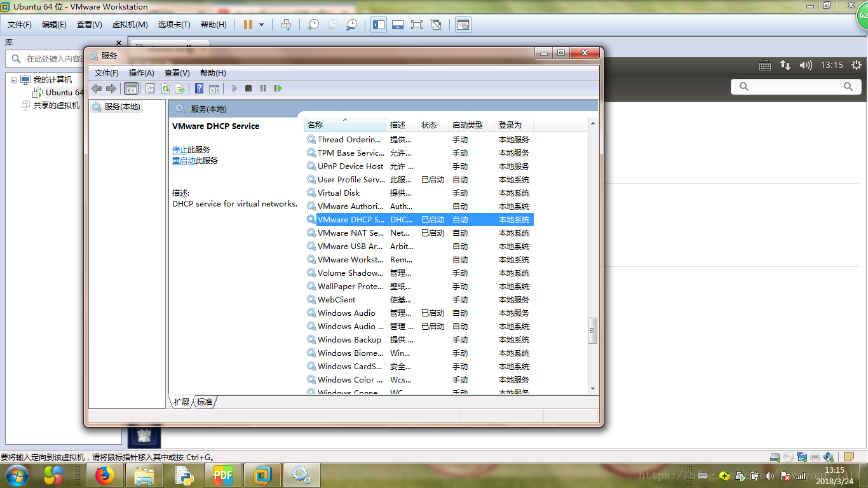Pause the selected service via toolbar
868x488 pixels.
tap(263, 88)
